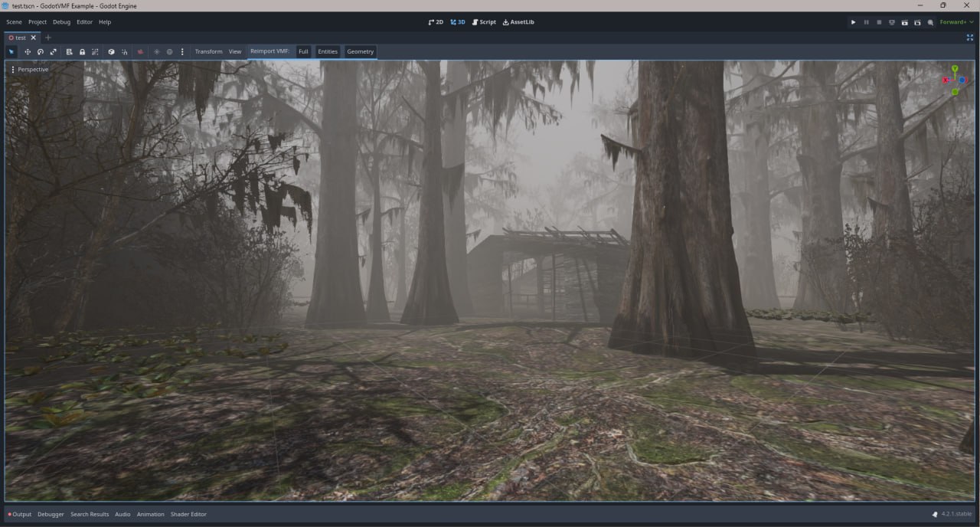Reimport VMF Geometry only
The height and width of the screenshot is (527, 980).
(361, 51)
